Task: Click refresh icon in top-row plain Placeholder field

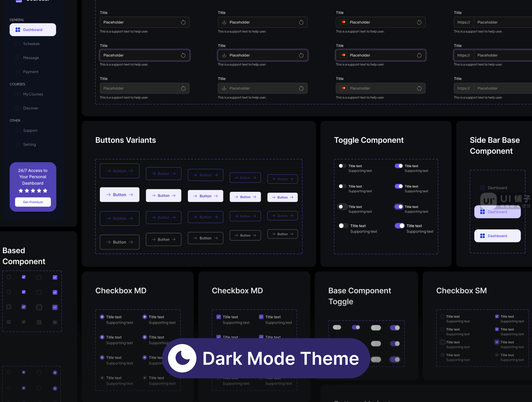Action: 183,22
